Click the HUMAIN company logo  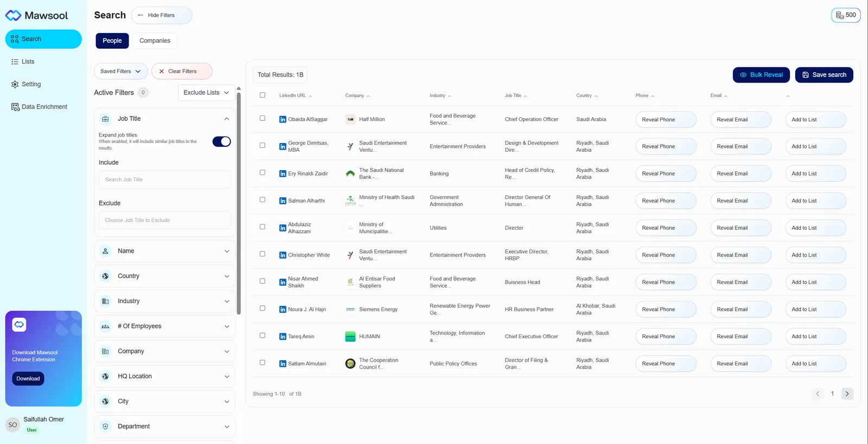[350, 337]
